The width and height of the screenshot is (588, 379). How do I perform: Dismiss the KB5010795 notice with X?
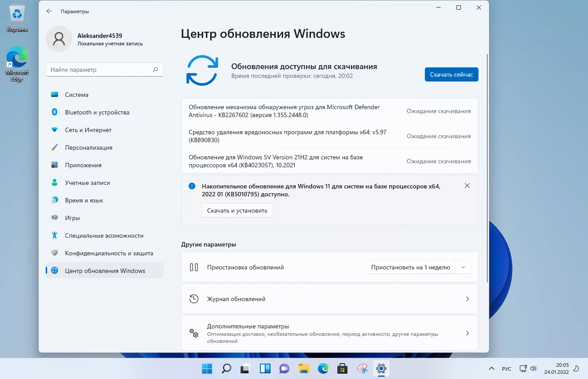(467, 186)
